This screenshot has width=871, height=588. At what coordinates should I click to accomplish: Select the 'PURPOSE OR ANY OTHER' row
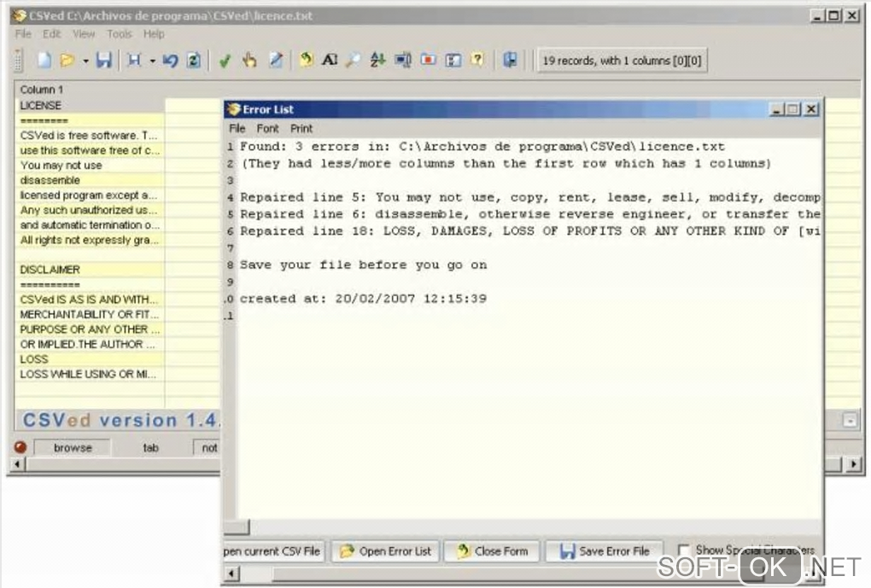[x=91, y=329]
